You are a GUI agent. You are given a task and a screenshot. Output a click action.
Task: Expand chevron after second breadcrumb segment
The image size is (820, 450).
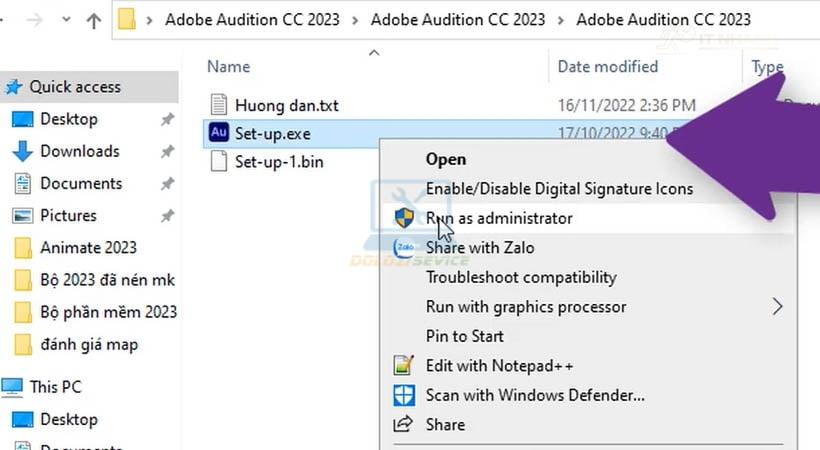click(x=561, y=21)
